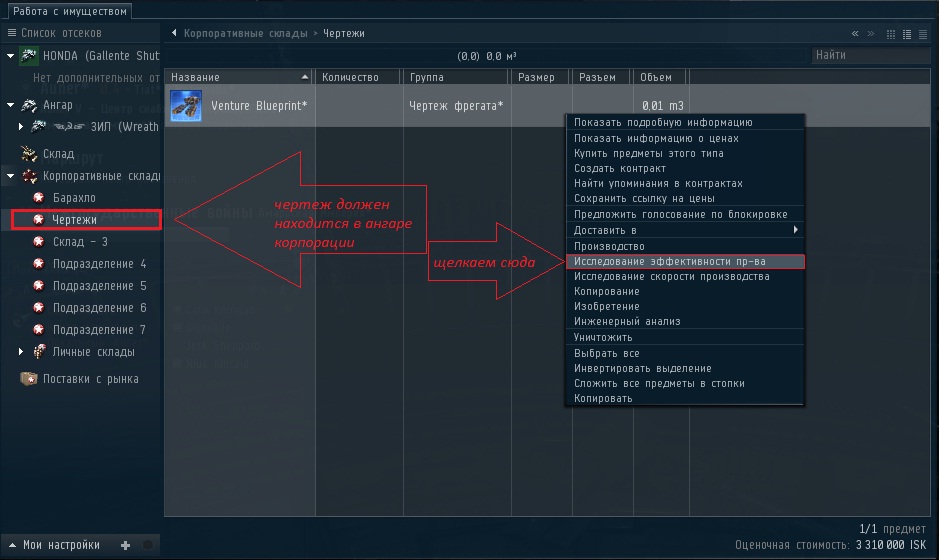Click the ЗИЛ ship icon
939x560 pixels.
38,126
